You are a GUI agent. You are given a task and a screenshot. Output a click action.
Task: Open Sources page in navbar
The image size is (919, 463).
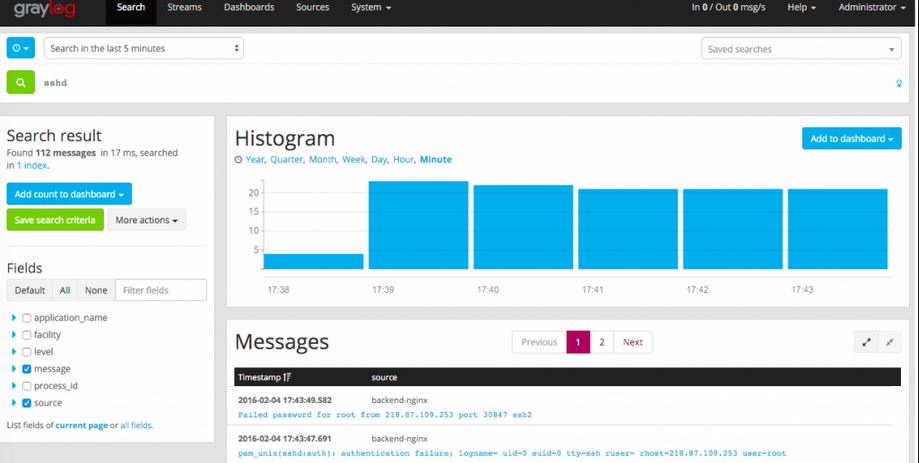(x=312, y=8)
